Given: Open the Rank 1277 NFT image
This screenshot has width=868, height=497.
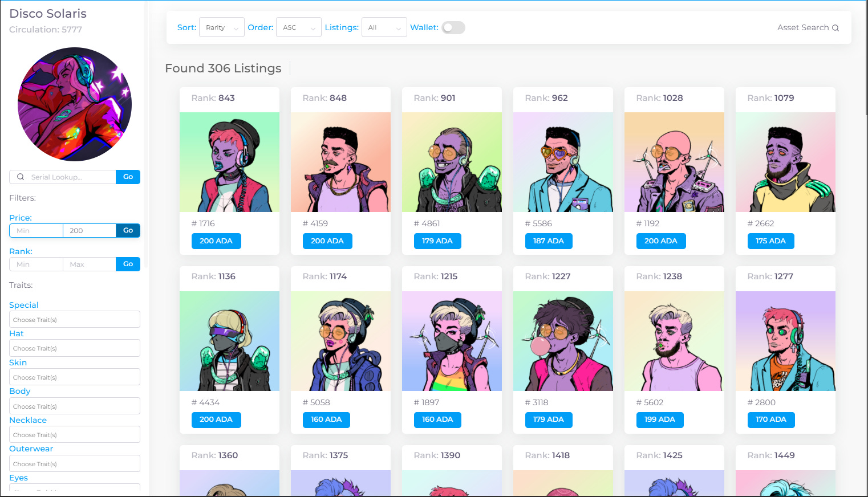Looking at the screenshot, I should point(785,341).
